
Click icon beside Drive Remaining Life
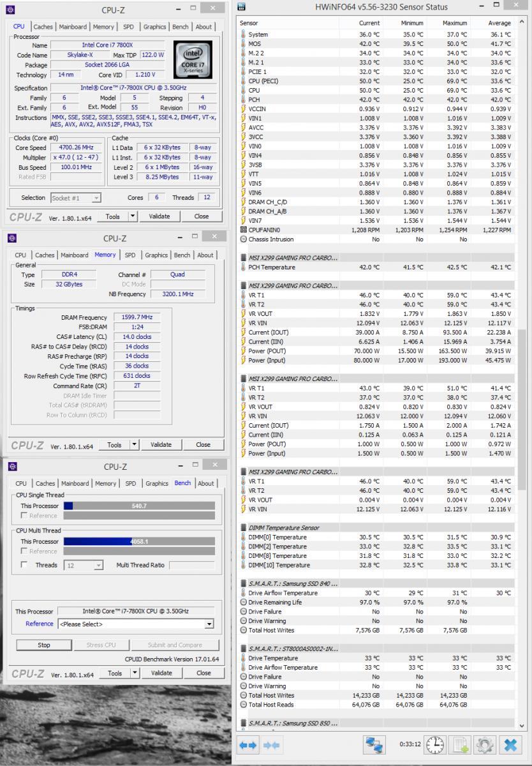pyautogui.click(x=243, y=602)
